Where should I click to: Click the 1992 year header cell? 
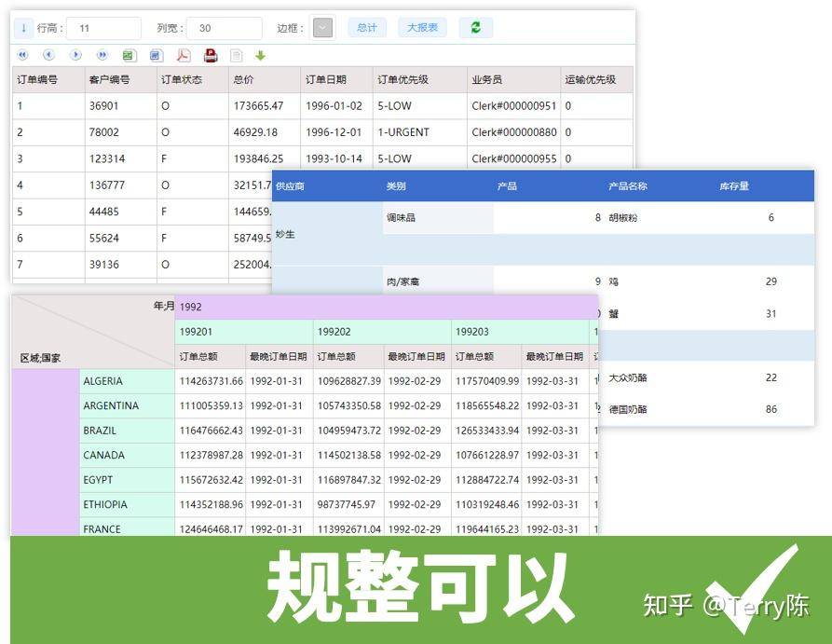(386, 307)
